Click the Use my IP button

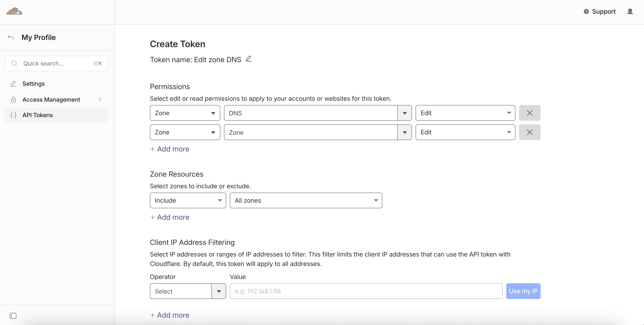523,291
